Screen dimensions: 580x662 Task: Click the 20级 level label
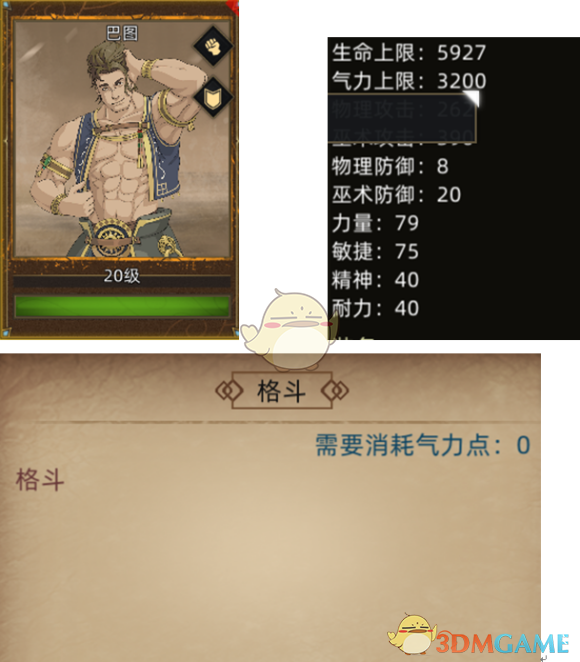[122, 276]
